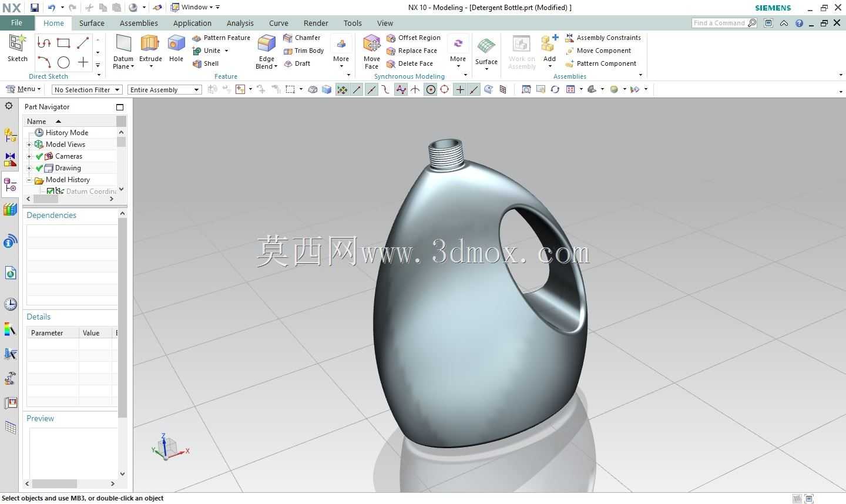Click the Shell button

[x=206, y=63]
